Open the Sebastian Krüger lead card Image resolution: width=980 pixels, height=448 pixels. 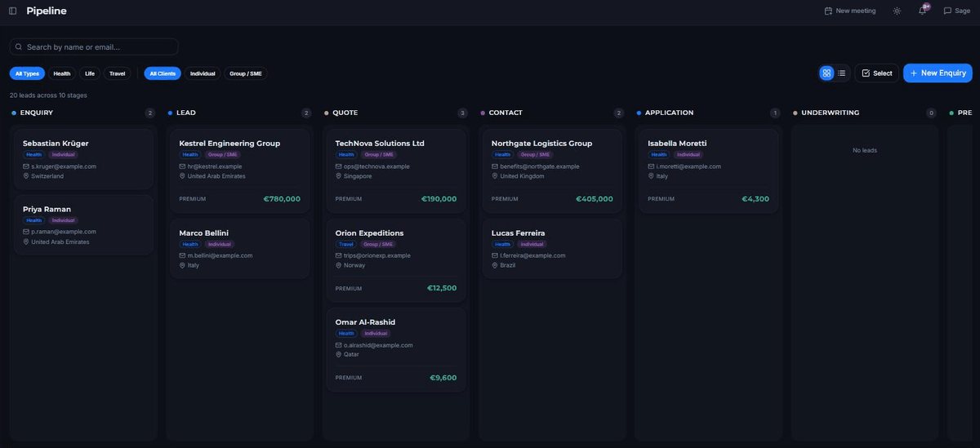83,159
